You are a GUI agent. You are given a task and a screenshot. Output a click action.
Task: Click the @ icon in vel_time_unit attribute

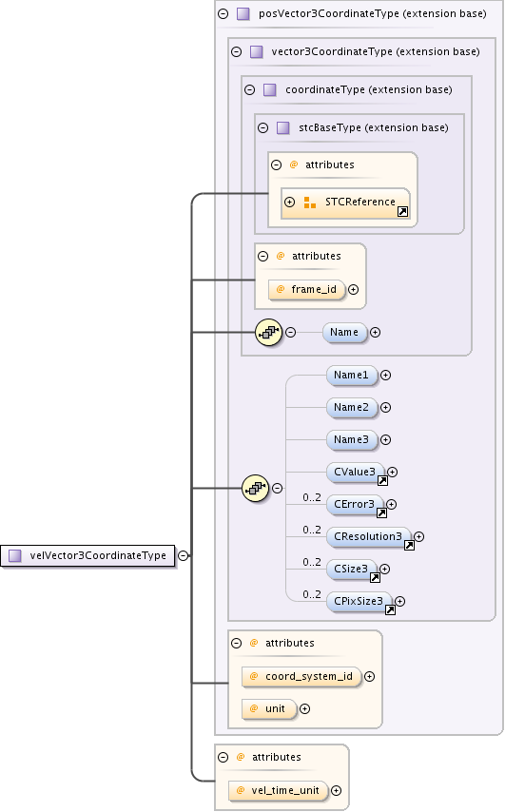(241, 791)
